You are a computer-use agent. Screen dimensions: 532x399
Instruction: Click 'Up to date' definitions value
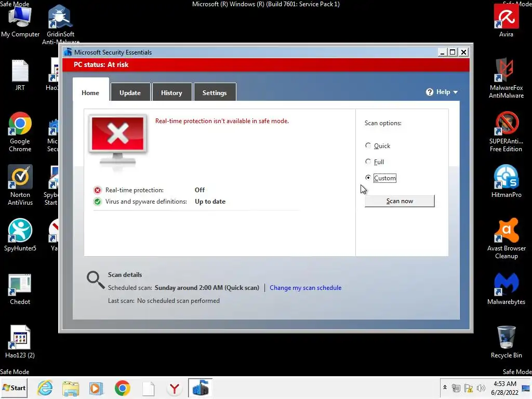click(210, 202)
